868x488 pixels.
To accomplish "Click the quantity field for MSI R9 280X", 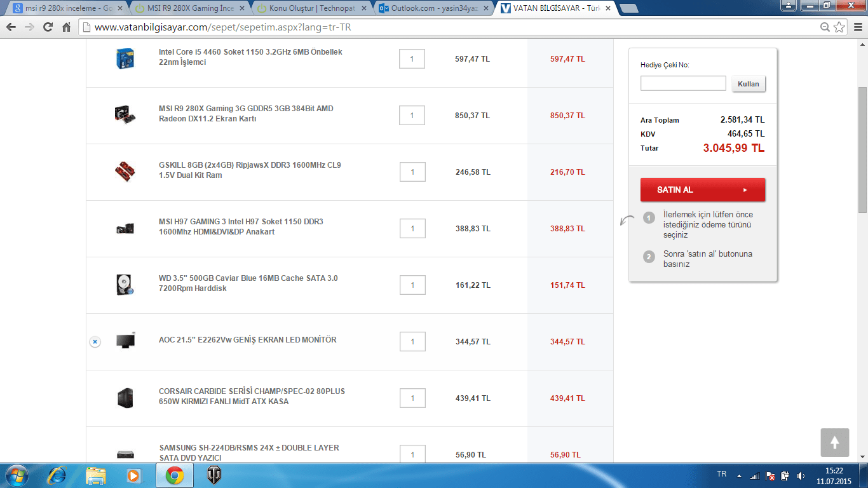I will [x=412, y=116].
